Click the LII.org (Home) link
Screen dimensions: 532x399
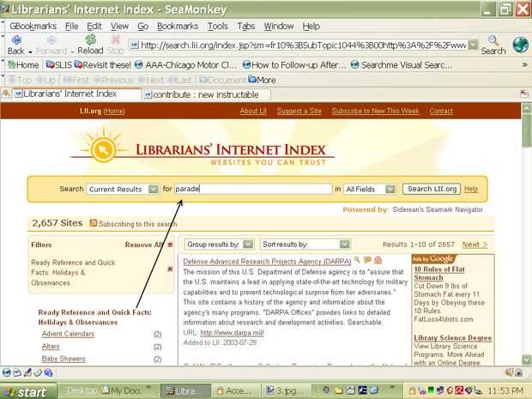102,111
